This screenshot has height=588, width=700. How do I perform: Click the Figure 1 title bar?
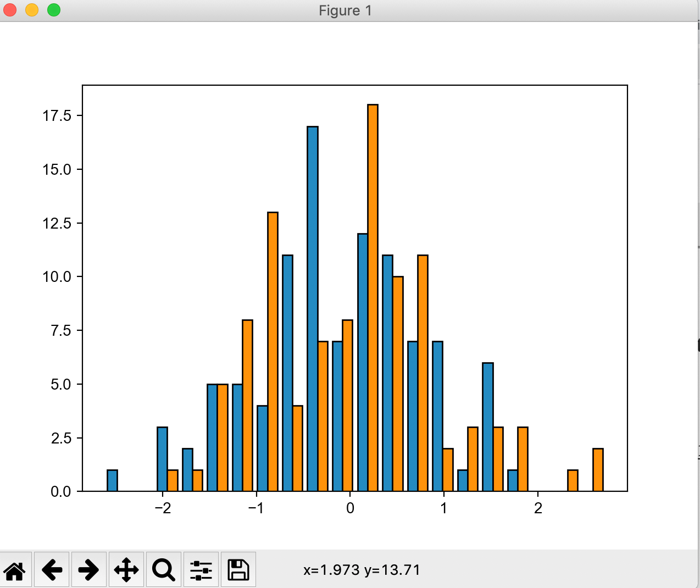pyautogui.click(x=345, y=10)
